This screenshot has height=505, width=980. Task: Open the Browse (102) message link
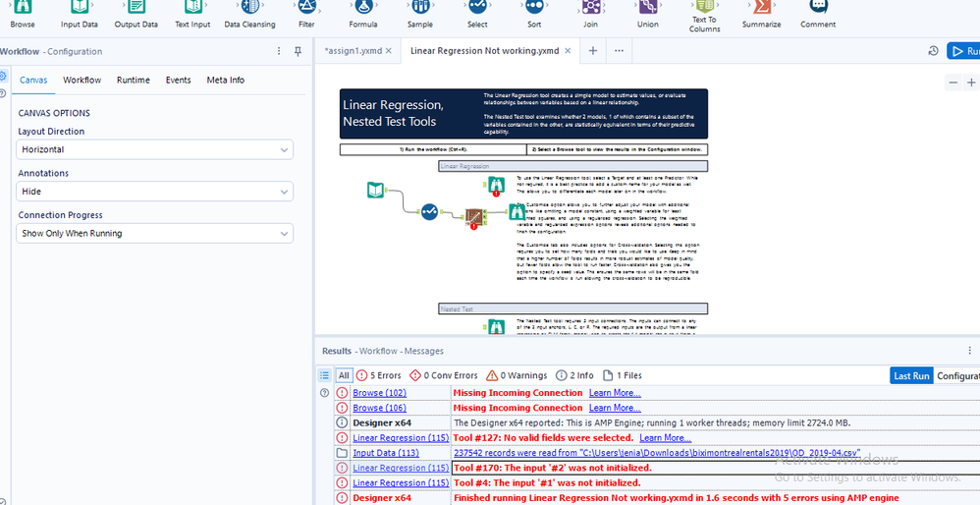[x=379, y=393]
